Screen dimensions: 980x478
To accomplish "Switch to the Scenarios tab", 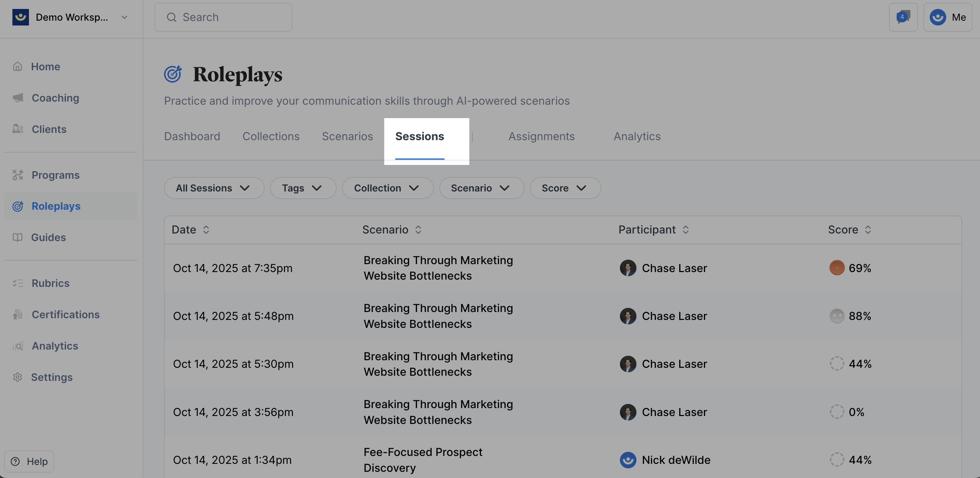I will pyautogui.click(x=347, y=136).
